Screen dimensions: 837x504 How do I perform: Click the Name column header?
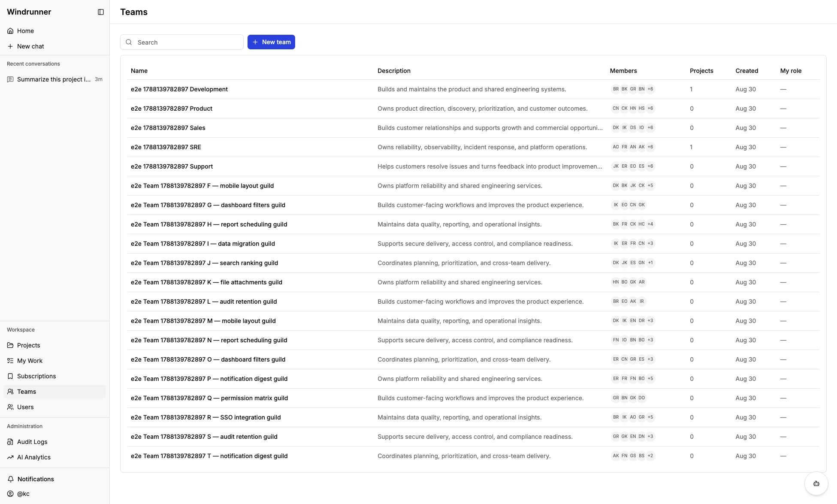139,71
